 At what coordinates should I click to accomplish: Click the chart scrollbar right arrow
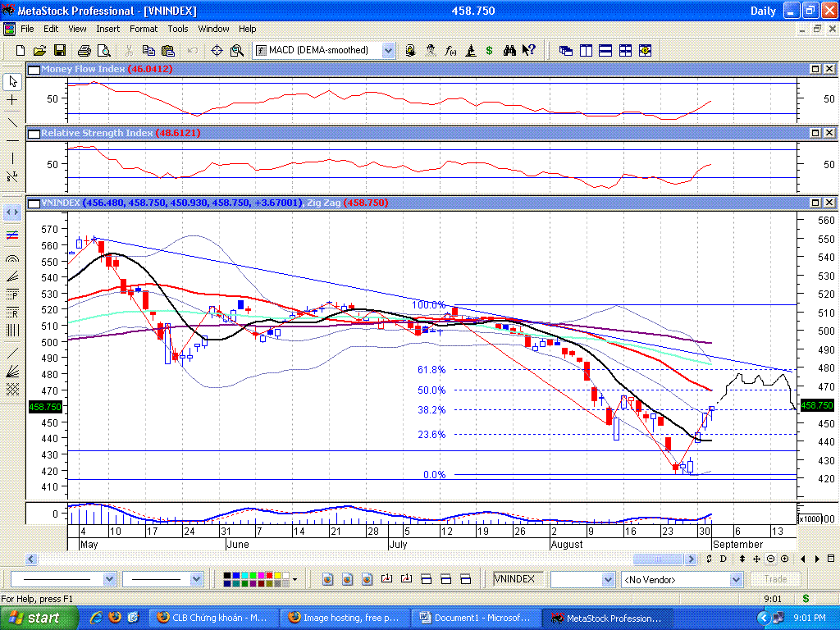[x=691, y=559]
